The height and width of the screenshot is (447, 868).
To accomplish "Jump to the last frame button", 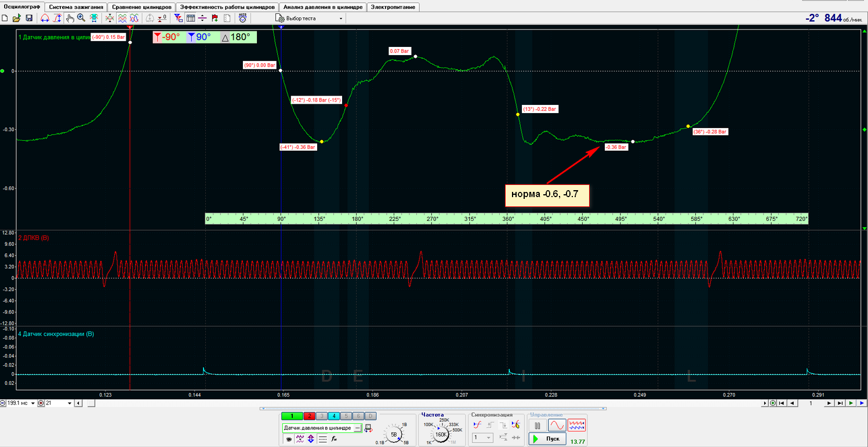I will 840,403.
